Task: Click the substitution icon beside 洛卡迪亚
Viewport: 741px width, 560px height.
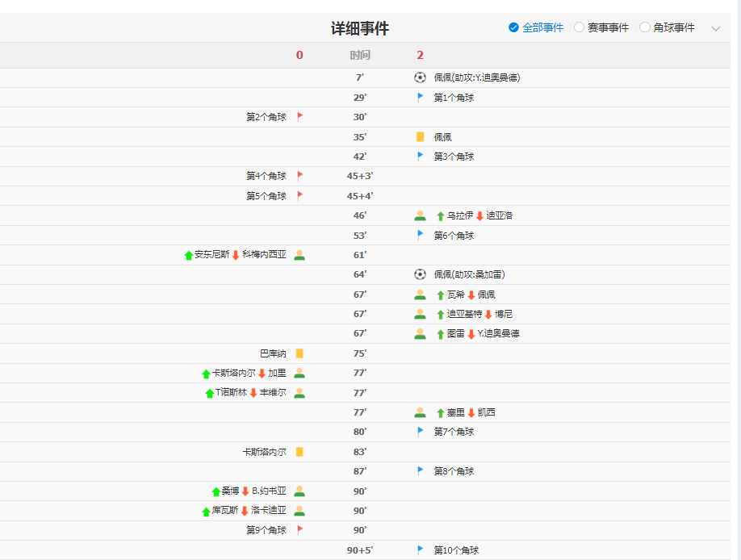Action: (299, 511)
